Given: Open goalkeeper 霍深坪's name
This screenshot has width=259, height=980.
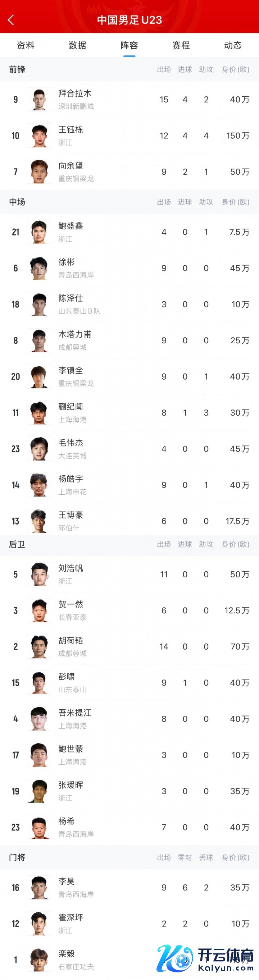Looking at the screenshot, I should point(71,917).
